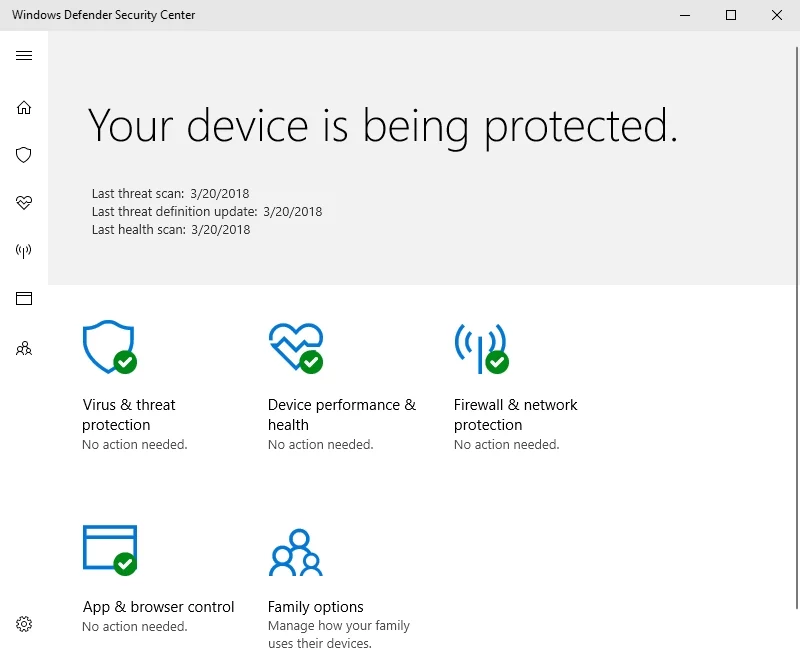Click the large App & browser window tile icon
The height and width of the screenshot is (654, 800).
pyautogui.click(x=108, y=549)
